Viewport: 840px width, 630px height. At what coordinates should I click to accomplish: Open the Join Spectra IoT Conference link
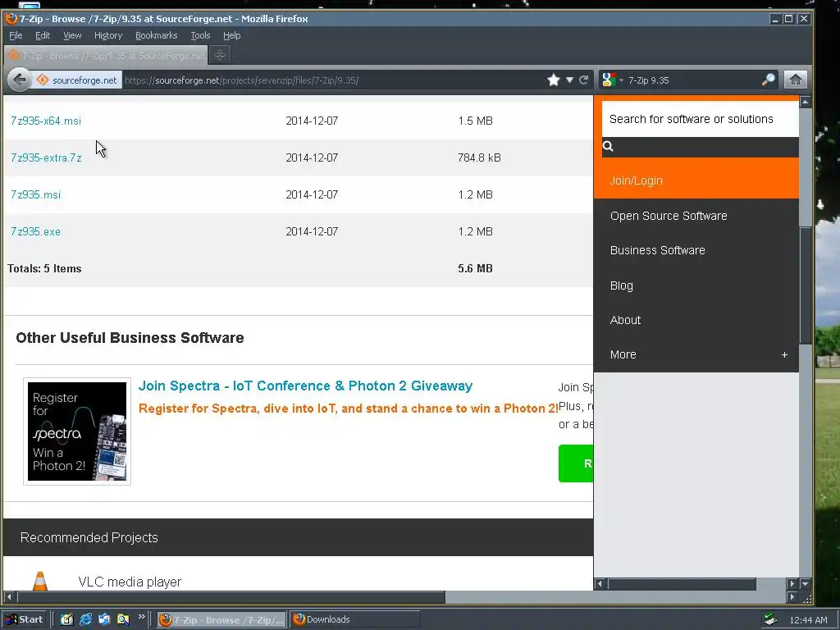[305, 386]
